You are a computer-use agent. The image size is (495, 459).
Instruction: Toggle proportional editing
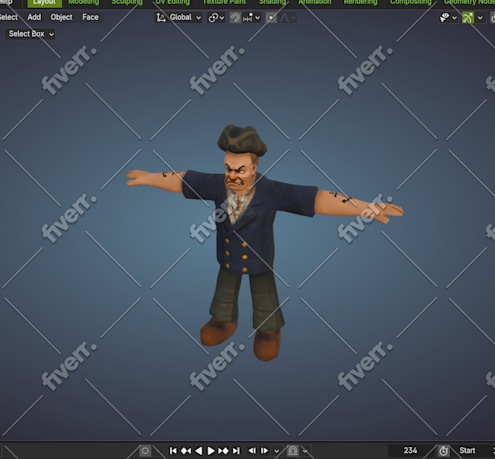click(x=271, y=18)
